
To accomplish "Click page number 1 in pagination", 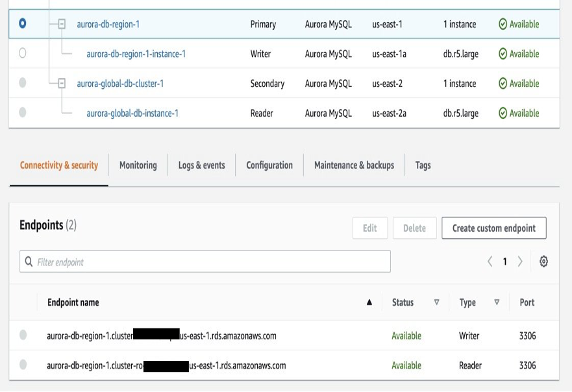I will (x=505, y=262).
